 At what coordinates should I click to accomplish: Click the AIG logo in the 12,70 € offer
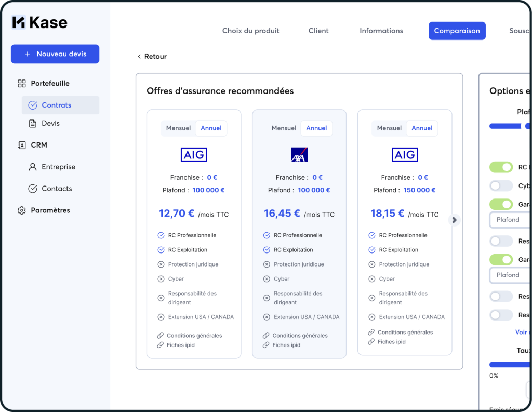[x=194, y=155]
